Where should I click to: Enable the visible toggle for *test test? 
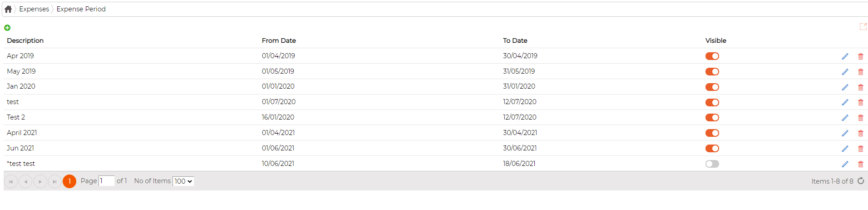pos(712,164)
